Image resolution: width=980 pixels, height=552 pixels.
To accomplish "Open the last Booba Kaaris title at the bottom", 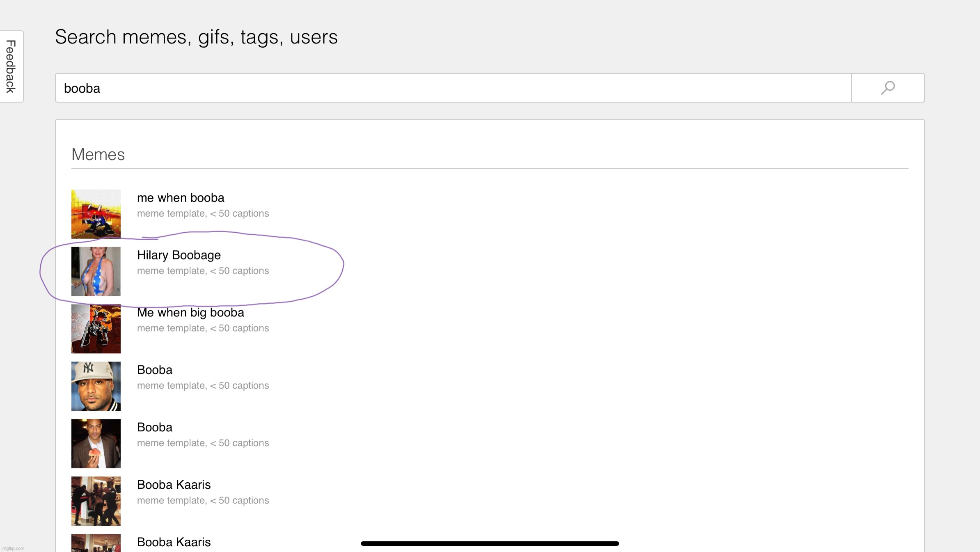I will click(x=174, y=543).
